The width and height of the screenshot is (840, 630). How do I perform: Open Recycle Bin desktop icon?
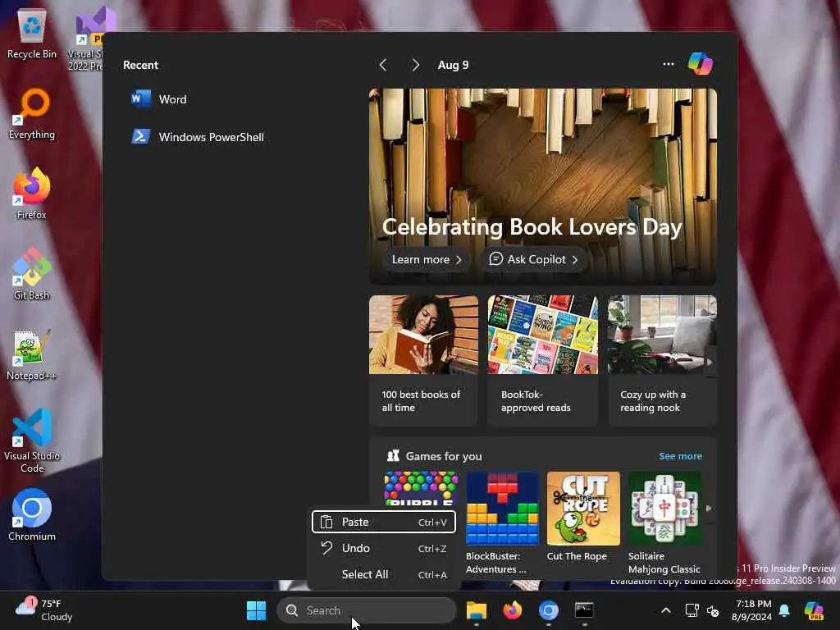point(32,33)
